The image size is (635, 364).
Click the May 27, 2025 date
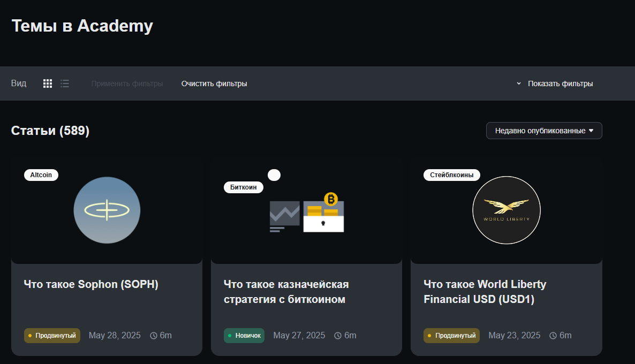coord(299,335)
